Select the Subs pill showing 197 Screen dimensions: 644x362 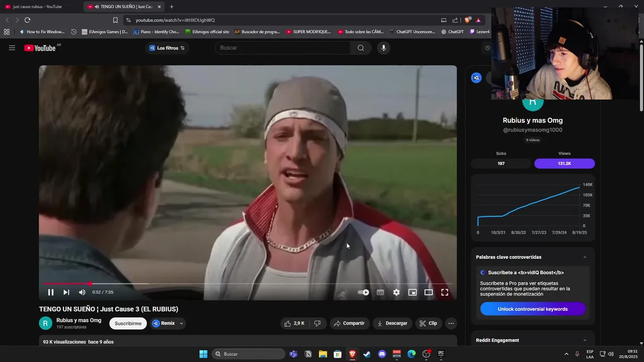[501, 163]
